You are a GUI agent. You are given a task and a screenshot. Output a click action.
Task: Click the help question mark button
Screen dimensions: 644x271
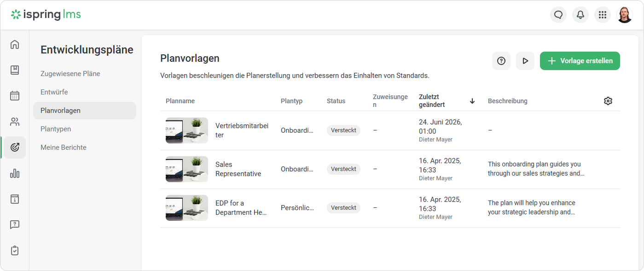(x=501, y=61)
